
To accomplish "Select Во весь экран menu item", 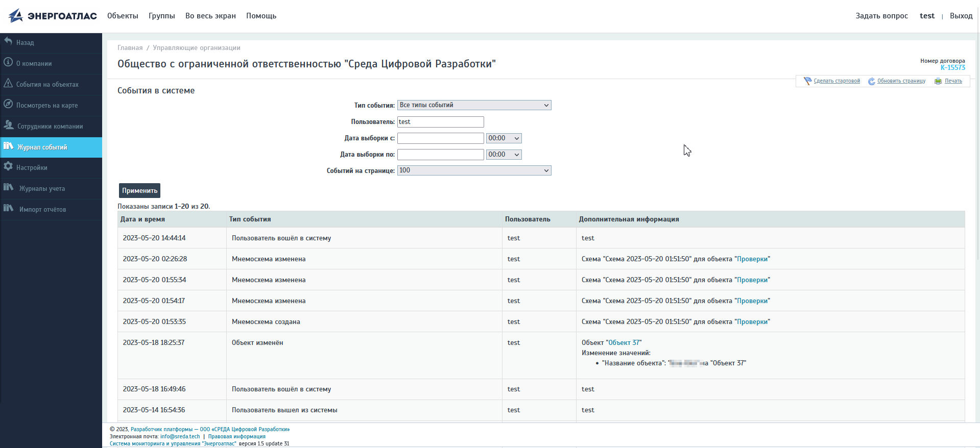I will point(210,16).
